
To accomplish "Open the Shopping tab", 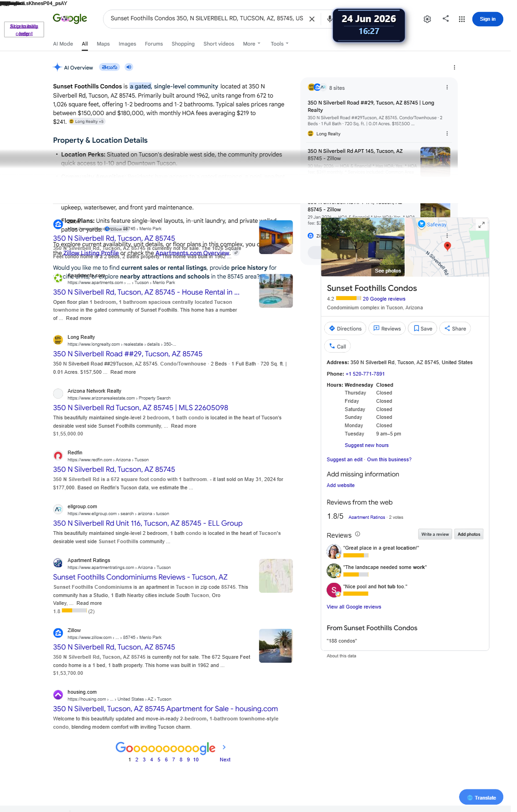I will pyautogui.click(x=183, y=44).
